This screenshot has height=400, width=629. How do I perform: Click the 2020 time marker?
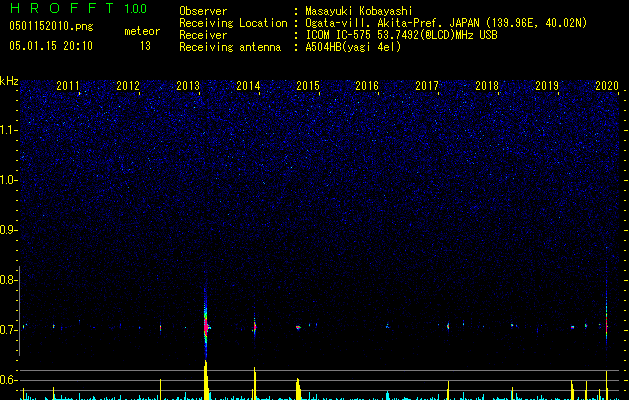[607, 86]
